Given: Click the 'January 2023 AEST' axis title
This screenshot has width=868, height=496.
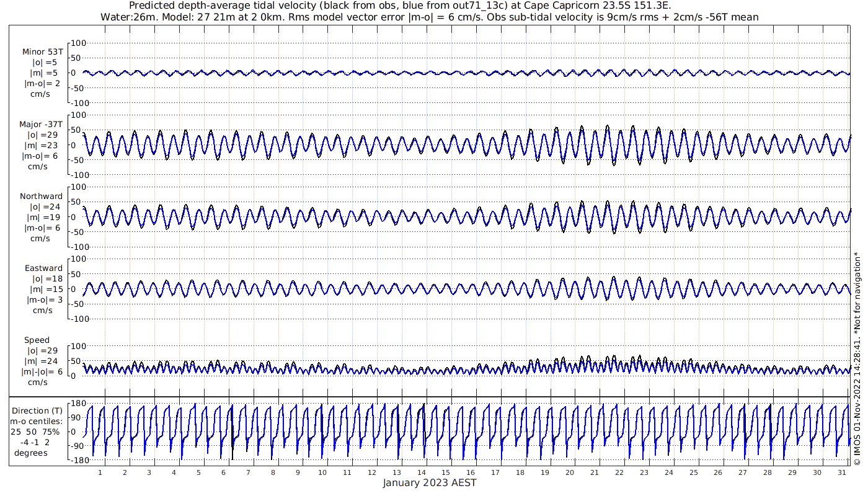Looking at the screenshot, I should click(x=430, y=482).
